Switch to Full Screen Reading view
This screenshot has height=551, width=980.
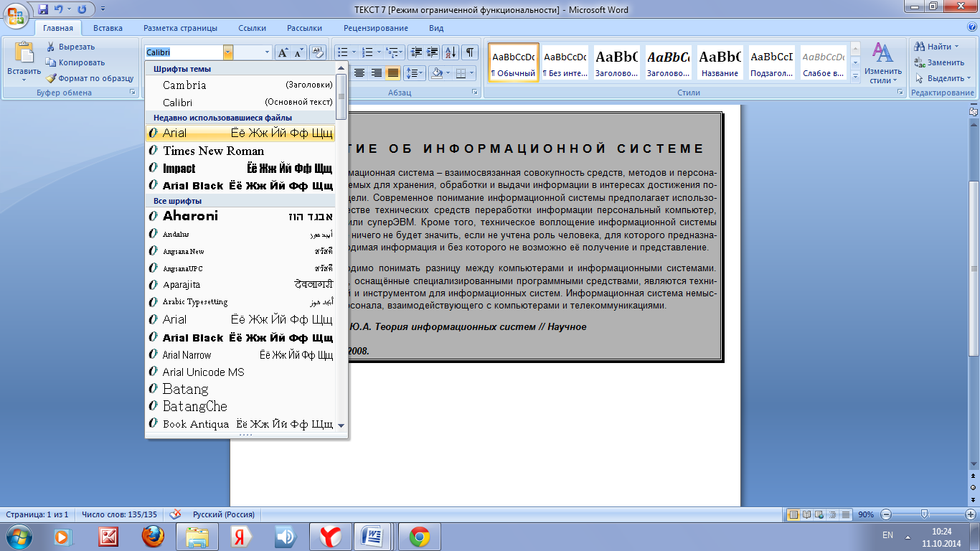click(x=806, y=514)
